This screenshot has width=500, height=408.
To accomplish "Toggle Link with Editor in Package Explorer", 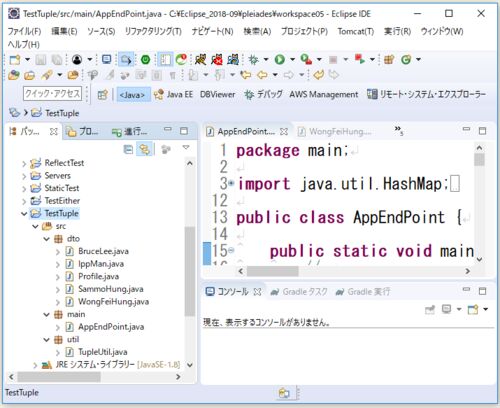I will (145, 149).
